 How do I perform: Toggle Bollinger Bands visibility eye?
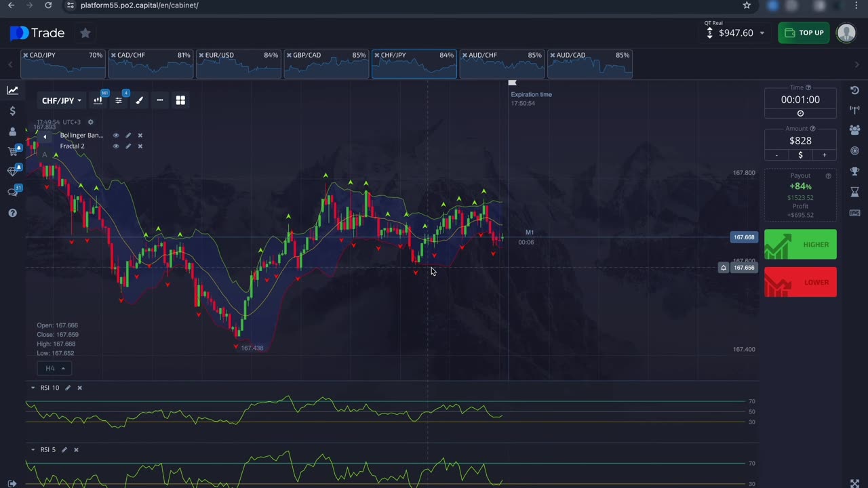coord(116,135)
